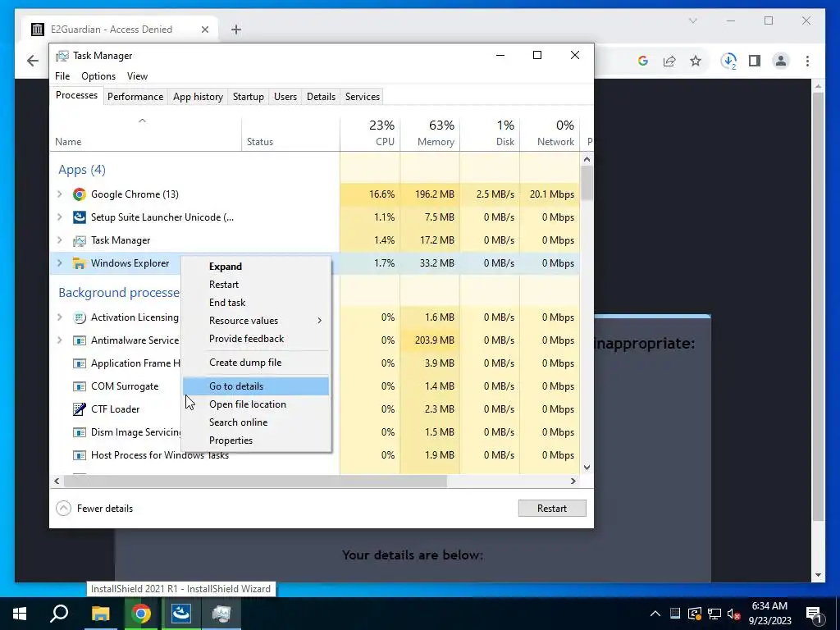This screenshot has width=840, height=630.
Task: Click the Chrome share page icon
Action: click(669, 61)
